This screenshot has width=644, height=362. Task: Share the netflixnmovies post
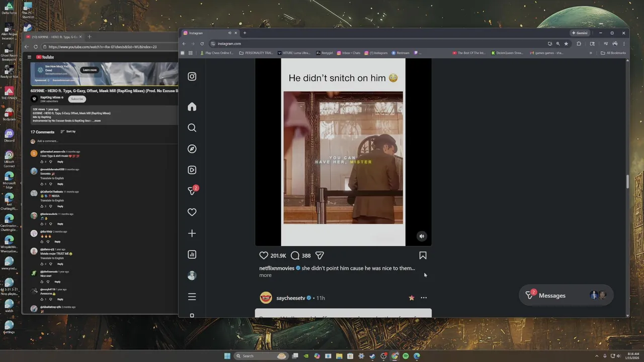pos(319,255)
